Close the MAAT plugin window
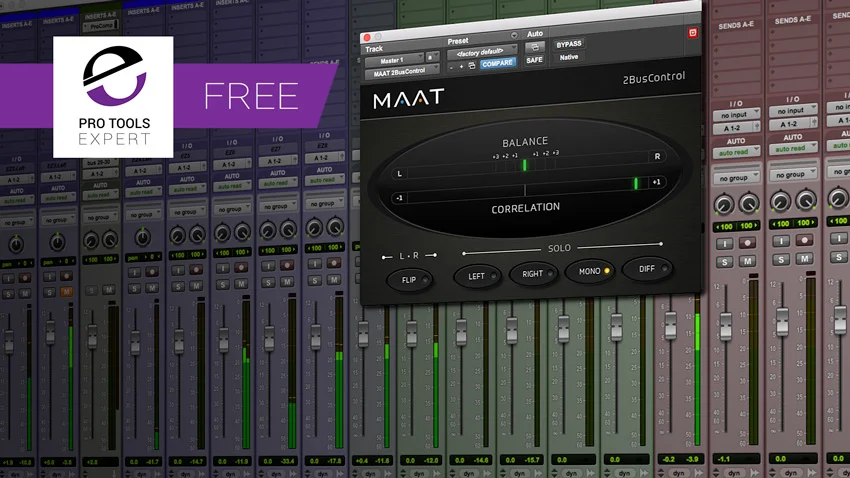The image size is (850, 478). coord(366,38)
